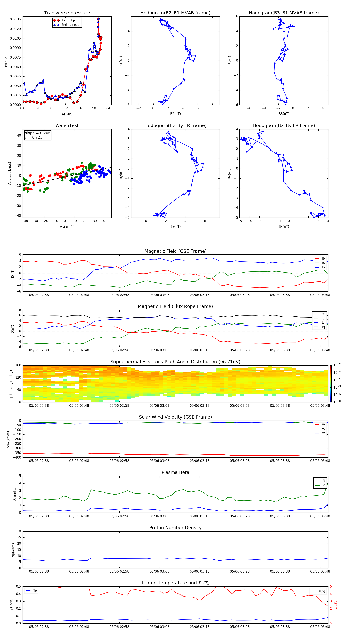
Task: Click the 0.0135 tick on Transverse pressure axis
Action: tap(15, 20)
